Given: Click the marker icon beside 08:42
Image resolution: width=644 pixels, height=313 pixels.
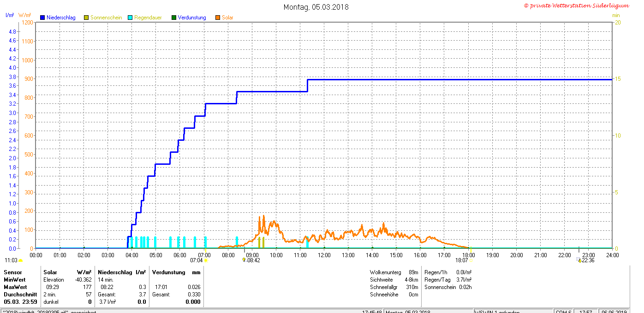Looking at the screenshot, I should [244, 260].
